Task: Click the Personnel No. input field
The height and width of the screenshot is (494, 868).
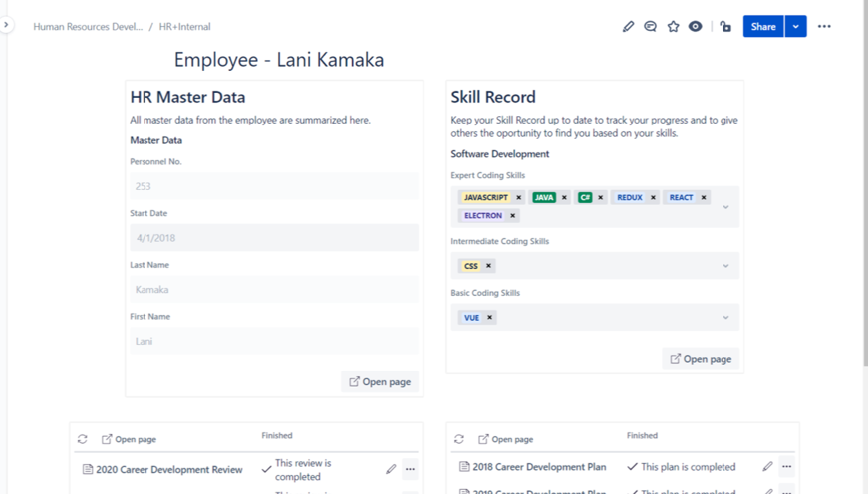Action: coord(273,186)
